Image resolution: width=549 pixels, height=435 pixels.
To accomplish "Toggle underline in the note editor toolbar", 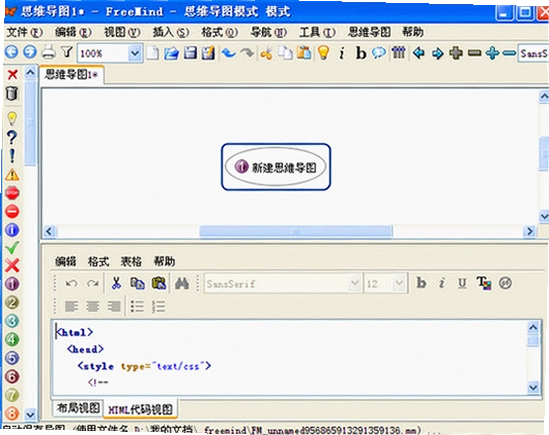I will point(462,283).
